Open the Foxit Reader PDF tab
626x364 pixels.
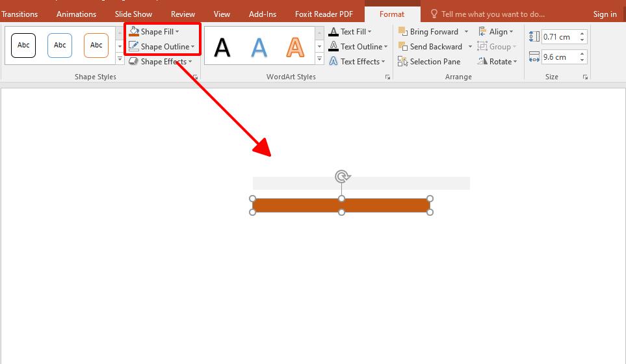(324, 14)
